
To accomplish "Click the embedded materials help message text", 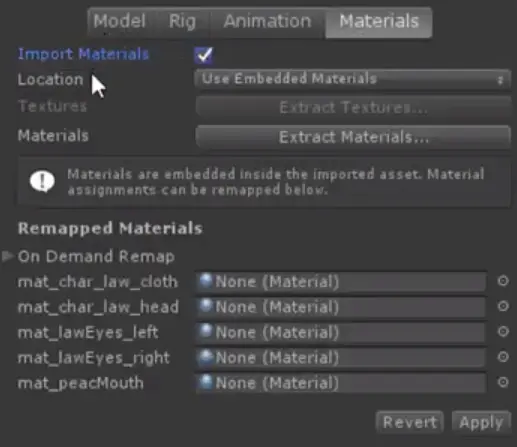I will [x=276, y=182].
